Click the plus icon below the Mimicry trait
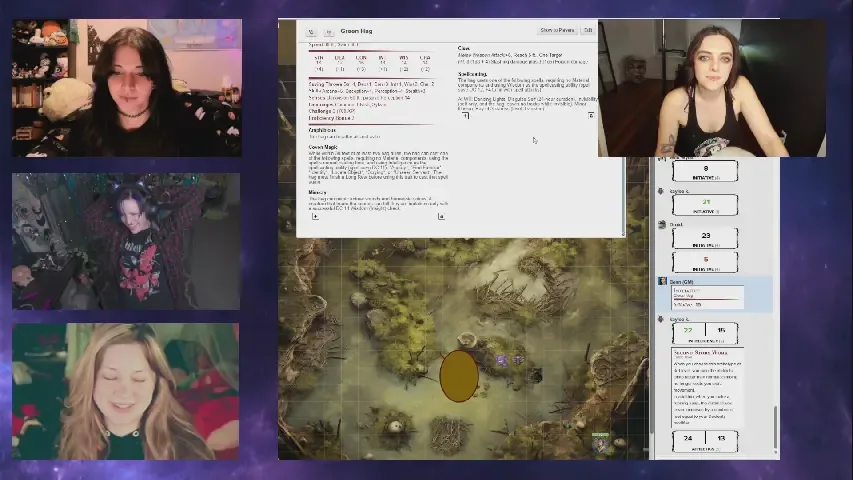853x480 pixels. [x=315, y=216]
